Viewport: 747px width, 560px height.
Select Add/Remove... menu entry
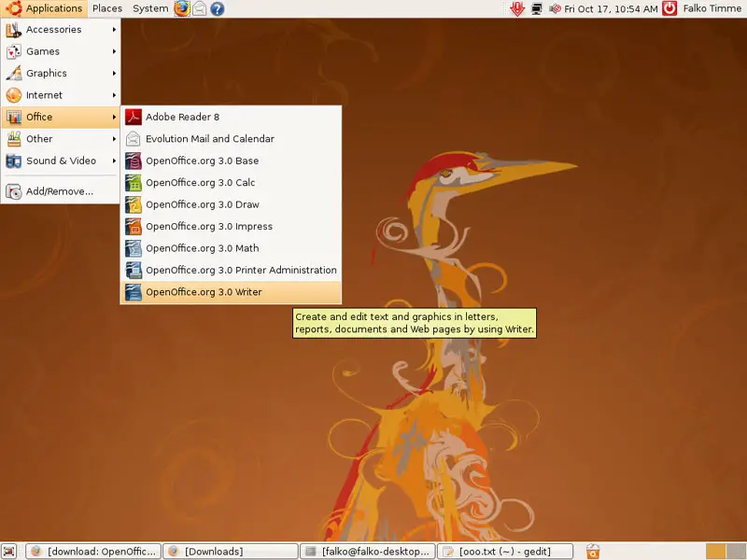click(60, 191)
